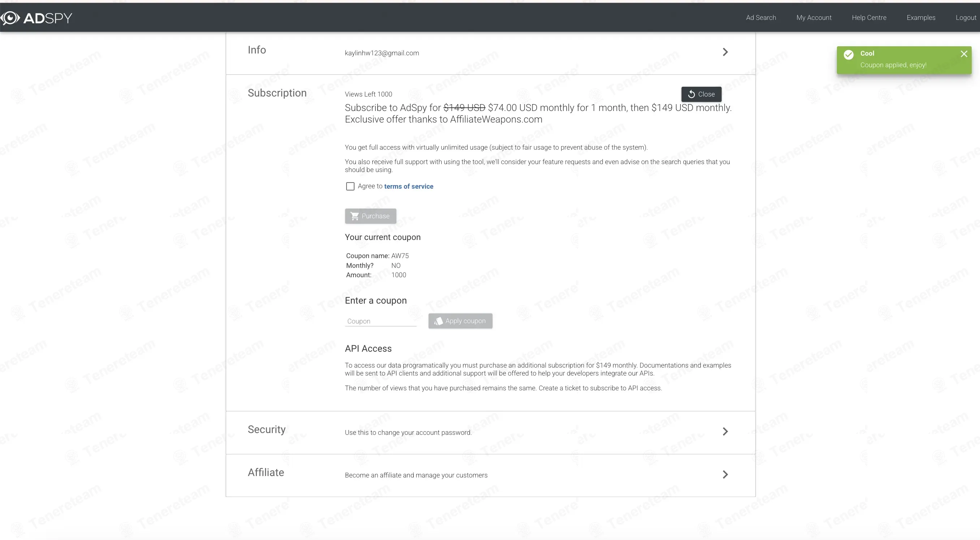Click the shopping cart Purchase icon
The image size is (980, 540).
(x=354, y=216)
